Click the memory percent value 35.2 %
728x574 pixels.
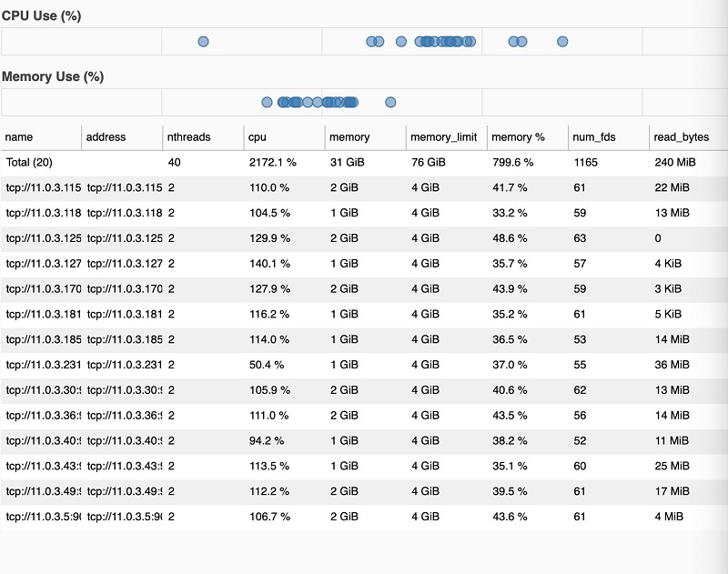[510, 314]
